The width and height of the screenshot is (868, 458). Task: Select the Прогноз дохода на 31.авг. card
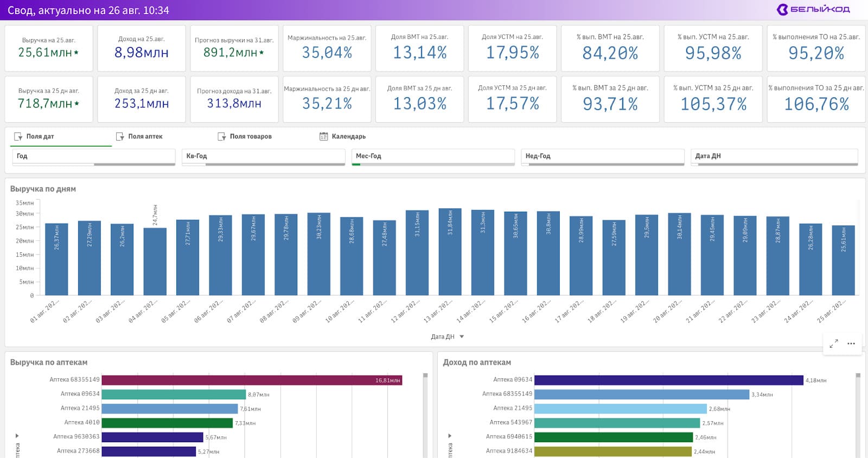point(234,99)
